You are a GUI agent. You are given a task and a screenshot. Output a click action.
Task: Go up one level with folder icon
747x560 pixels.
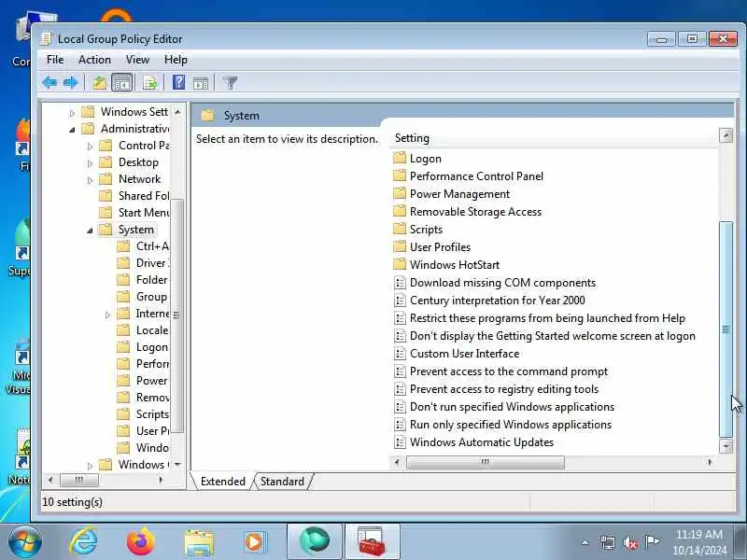[99, 83]
